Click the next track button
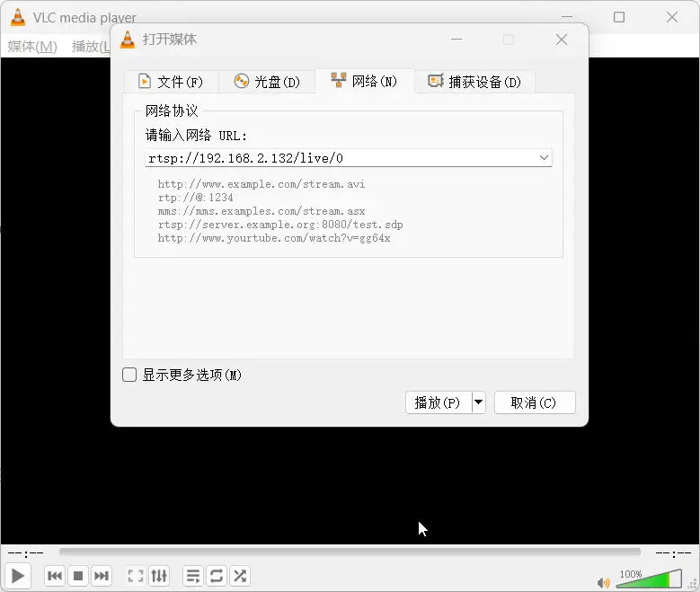The height and width of the screenshot is (592, 700). click(x=102, y=576)
